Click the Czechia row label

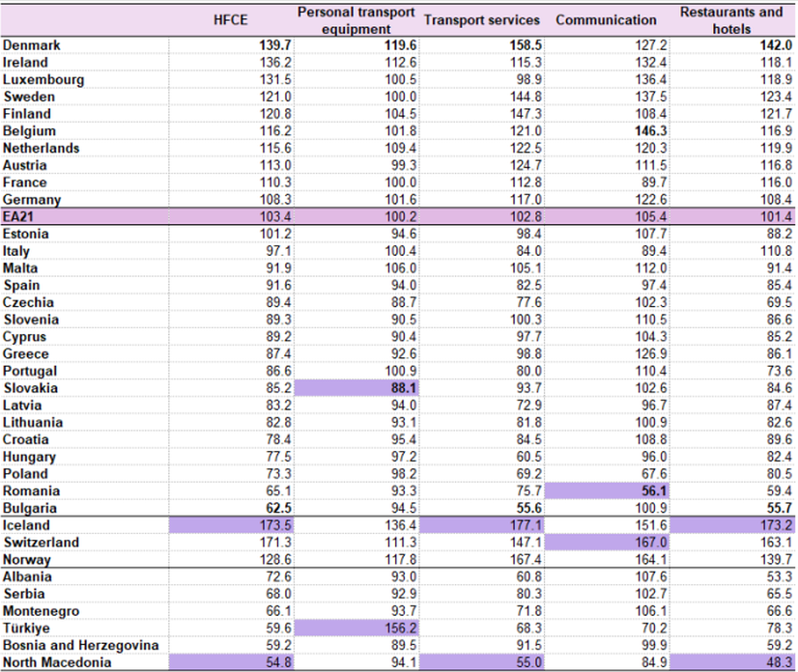pyautogui.click(x=29, y=302)
